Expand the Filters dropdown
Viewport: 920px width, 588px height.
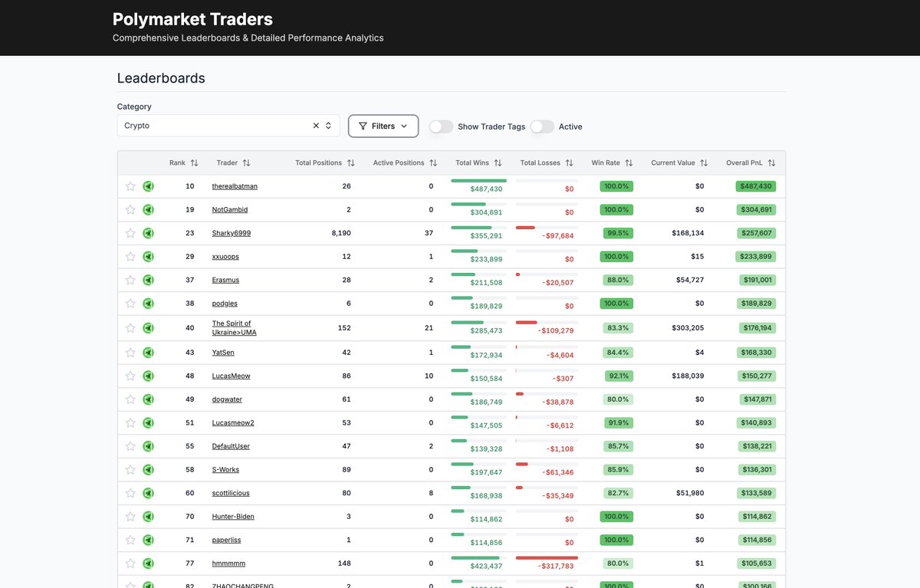pyautogui.click(x=383, y=126)
